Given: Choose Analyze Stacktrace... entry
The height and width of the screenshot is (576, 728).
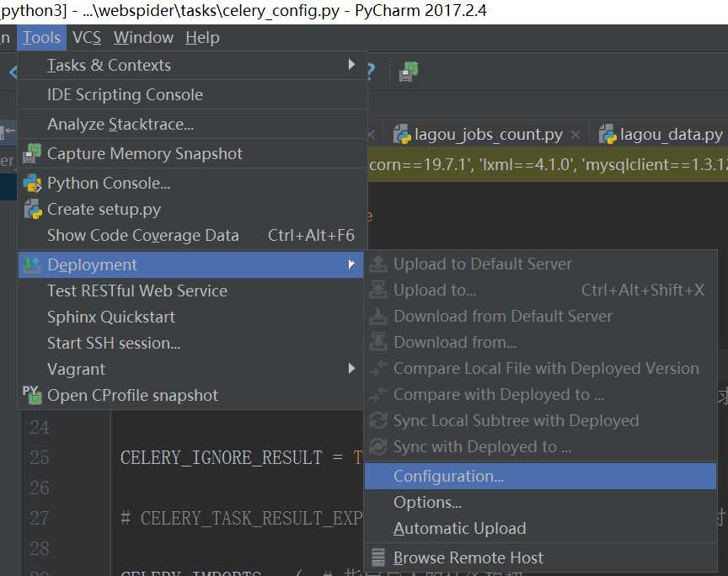Looking at the screenshot, I should point(190,125).
